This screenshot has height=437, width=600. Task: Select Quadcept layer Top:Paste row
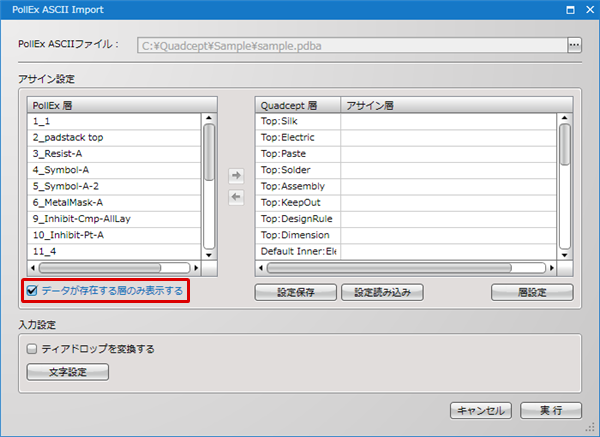point(406,154)
